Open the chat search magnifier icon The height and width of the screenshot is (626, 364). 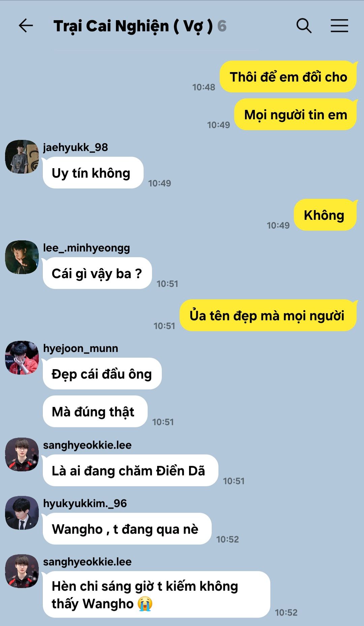click(x=304, y=26)
